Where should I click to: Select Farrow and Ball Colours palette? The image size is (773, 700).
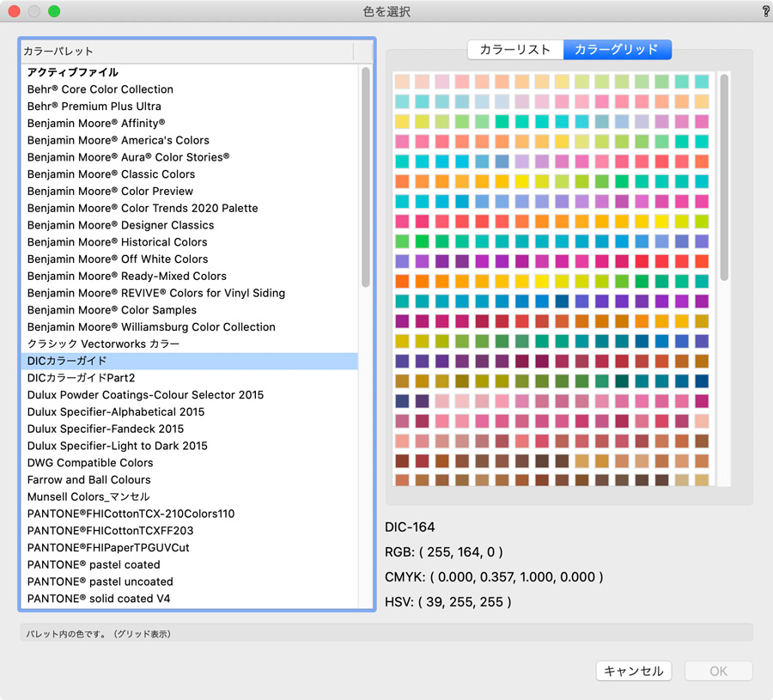point(189,480)
